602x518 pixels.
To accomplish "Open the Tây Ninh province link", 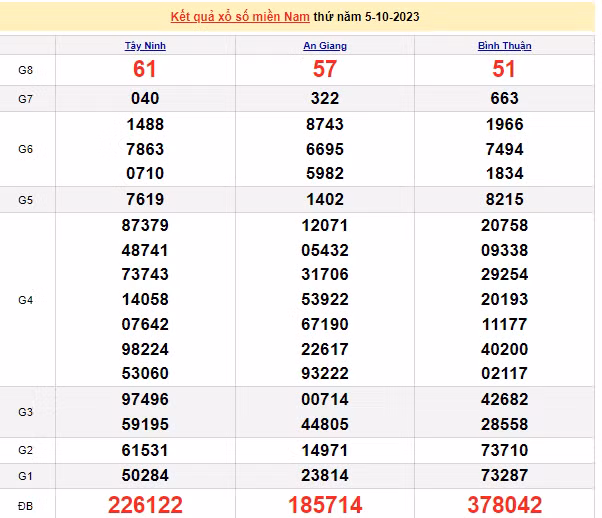I will point(146,46).
